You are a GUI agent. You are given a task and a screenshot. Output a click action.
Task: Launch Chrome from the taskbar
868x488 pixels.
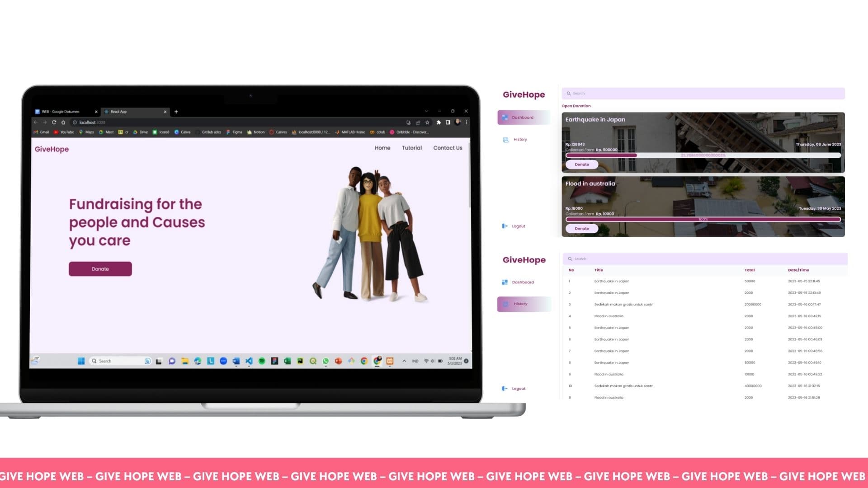(x=364, y=361)
